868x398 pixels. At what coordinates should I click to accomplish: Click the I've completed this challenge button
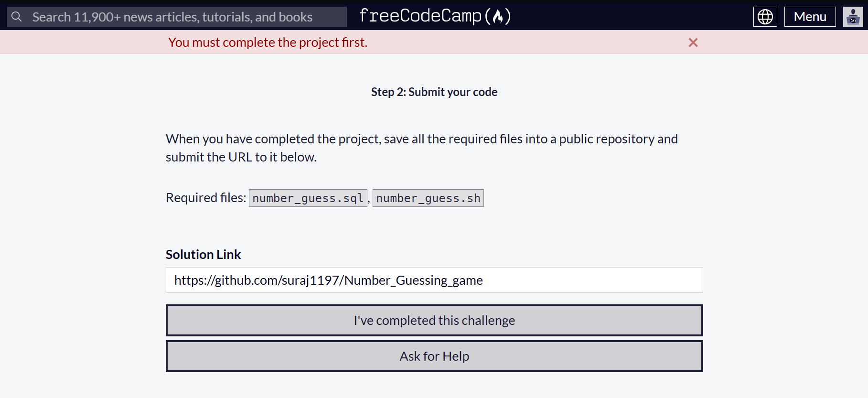[x=434, y=320]
